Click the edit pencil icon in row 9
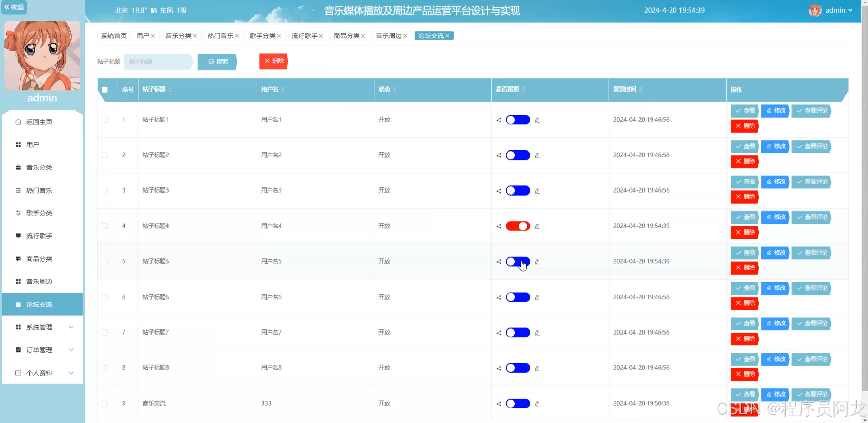 (537, 404)
